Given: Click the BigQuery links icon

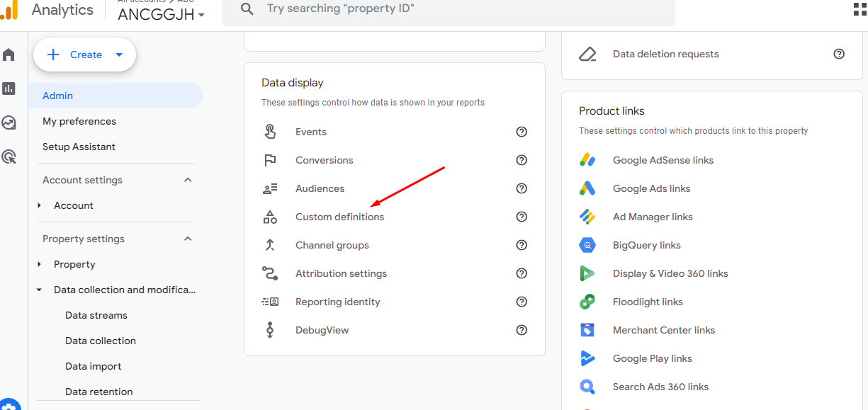Looking at the screenshot, I should (x=587, y=245).
